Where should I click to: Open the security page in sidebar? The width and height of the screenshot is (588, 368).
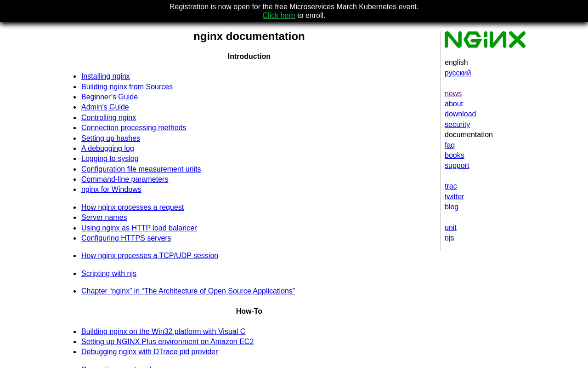(x=457, y=125)
